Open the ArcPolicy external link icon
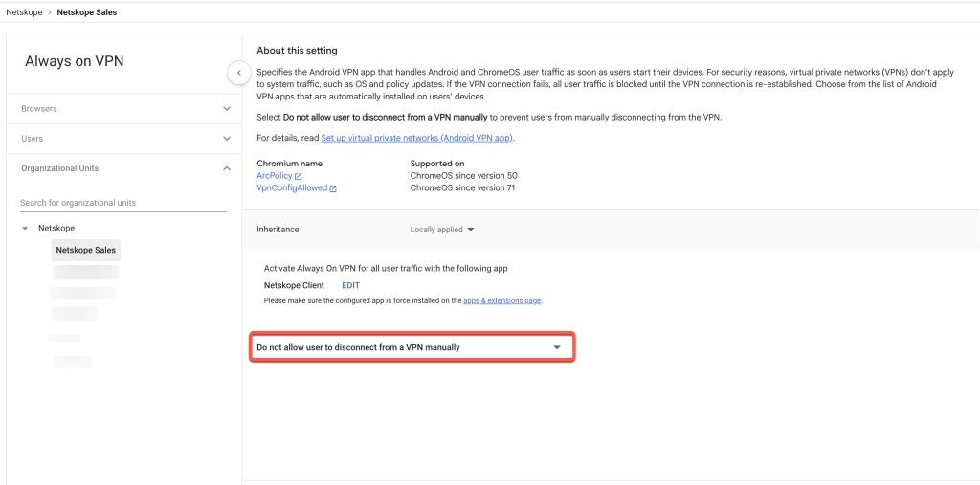The height and width of the screenshot is (485, 980). point(299,176)
